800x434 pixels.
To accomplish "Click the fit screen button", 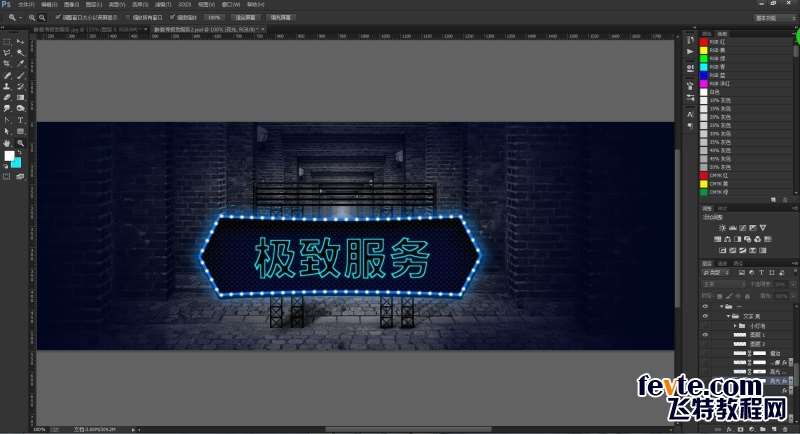I will 243,17.
